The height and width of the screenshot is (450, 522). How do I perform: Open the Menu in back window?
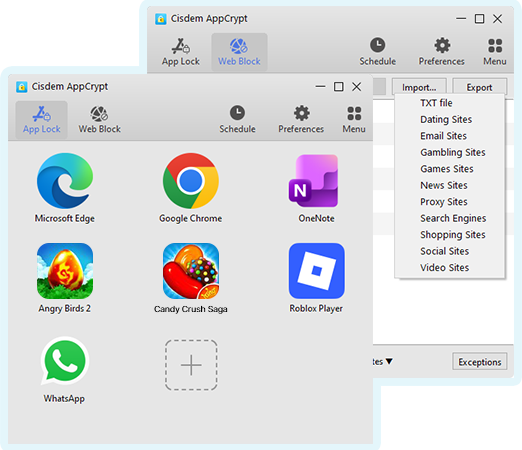pos(495,52)
